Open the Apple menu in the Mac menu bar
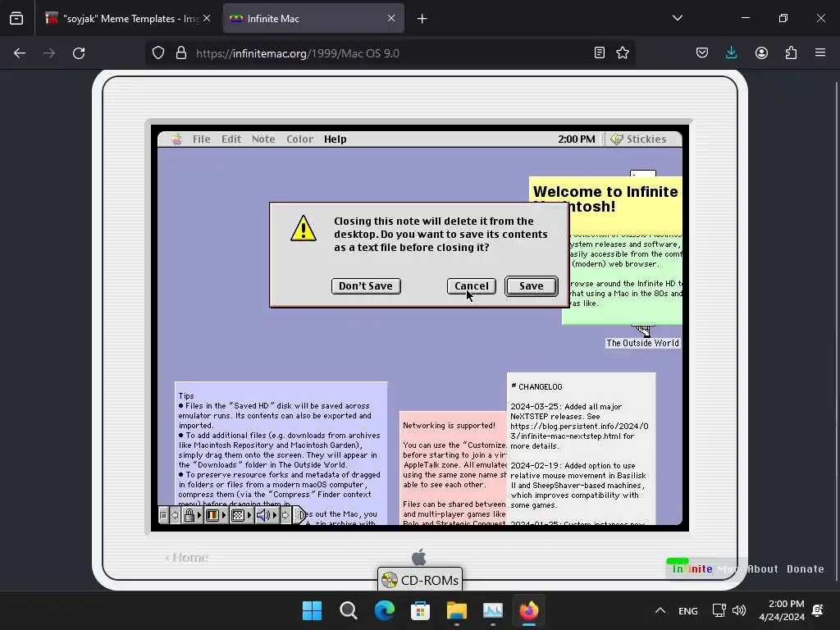840x630 pixels. coord(176,139)
